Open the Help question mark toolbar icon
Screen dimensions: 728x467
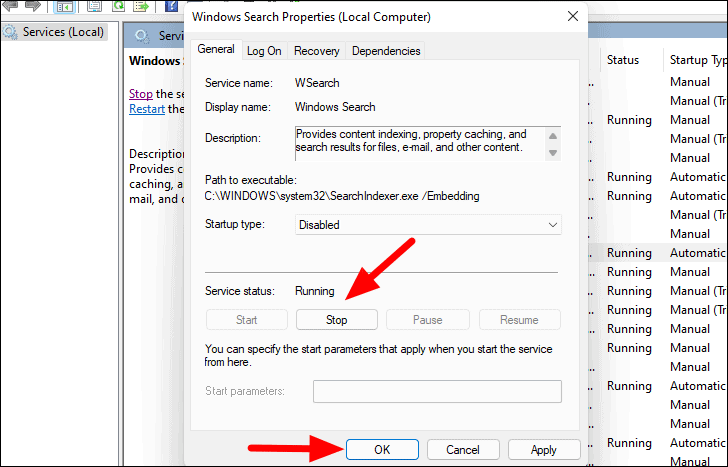(x=171, y=6)
